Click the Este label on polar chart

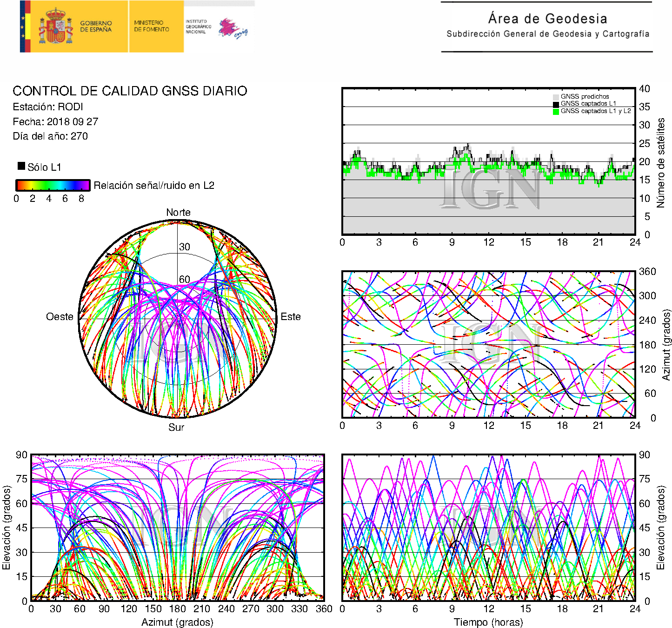291,317
